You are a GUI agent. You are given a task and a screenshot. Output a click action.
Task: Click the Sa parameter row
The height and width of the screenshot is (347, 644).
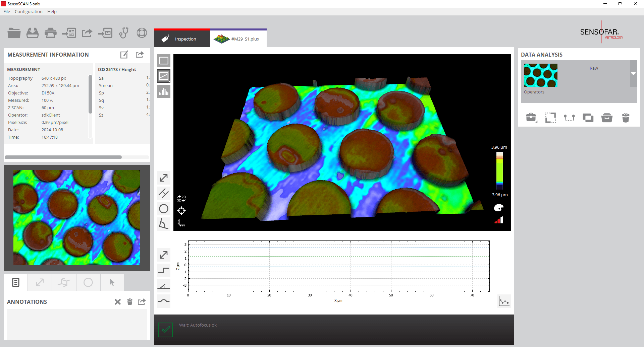(123, 78)
